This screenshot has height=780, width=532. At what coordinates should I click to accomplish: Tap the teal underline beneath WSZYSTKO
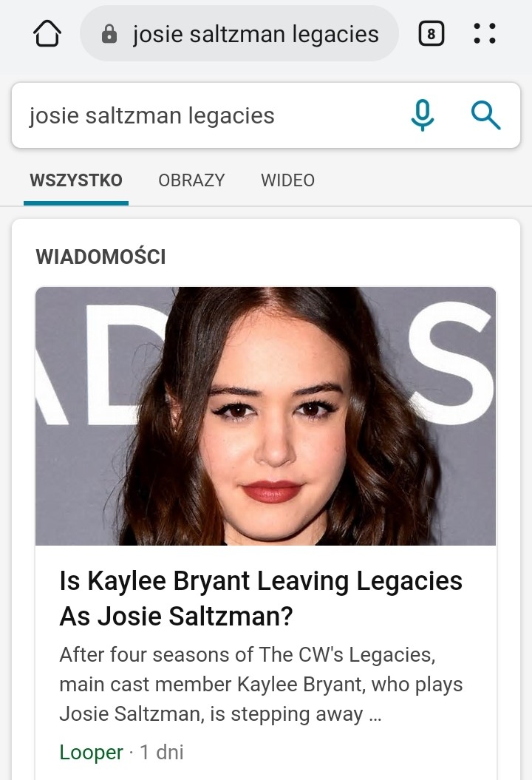pos(76,203)
